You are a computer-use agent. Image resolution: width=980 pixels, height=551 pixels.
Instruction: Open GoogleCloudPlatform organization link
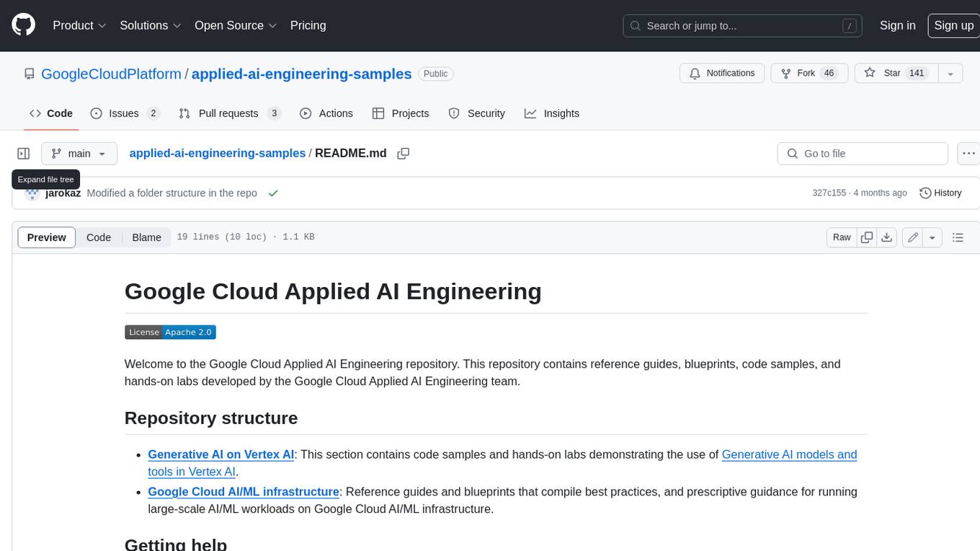pos(111,74)
